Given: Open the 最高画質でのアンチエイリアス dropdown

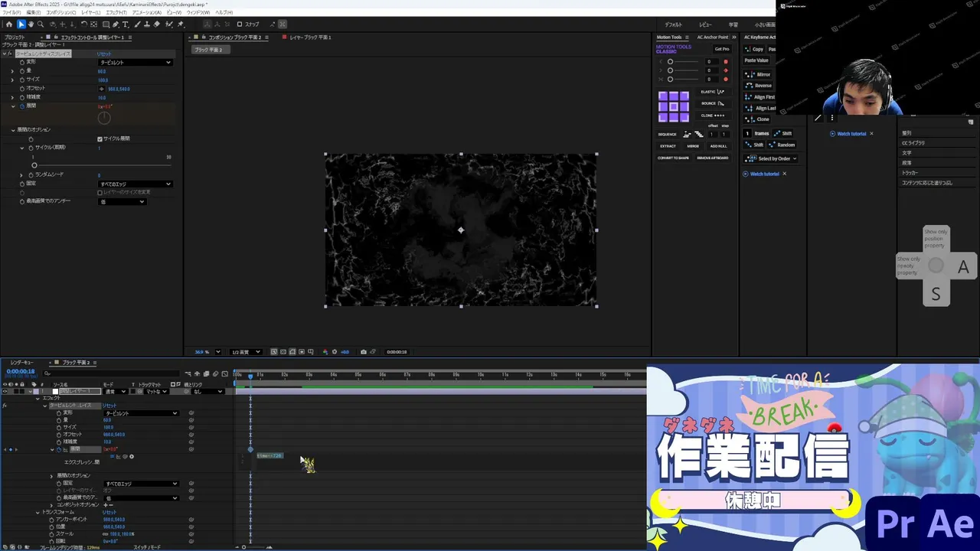Looking at the screenshot, I should coord(121,201).
